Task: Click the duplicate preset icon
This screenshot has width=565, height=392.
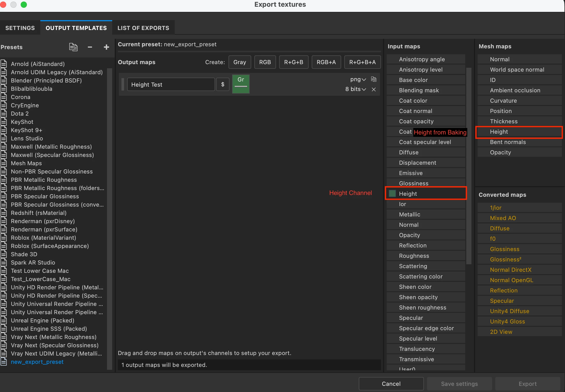Action: [73, 47]
